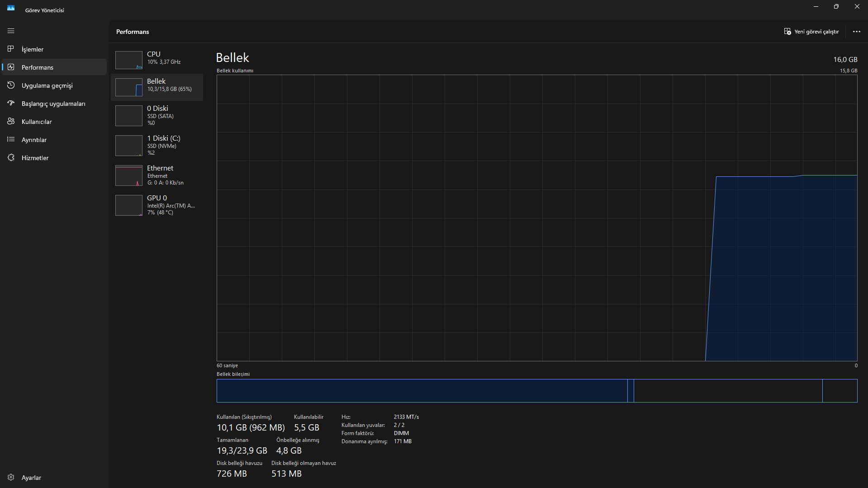Click the Hizmetler services icon
Image resolution: width=868 pixels, height=488 pixels.
(x=11, y=157)
